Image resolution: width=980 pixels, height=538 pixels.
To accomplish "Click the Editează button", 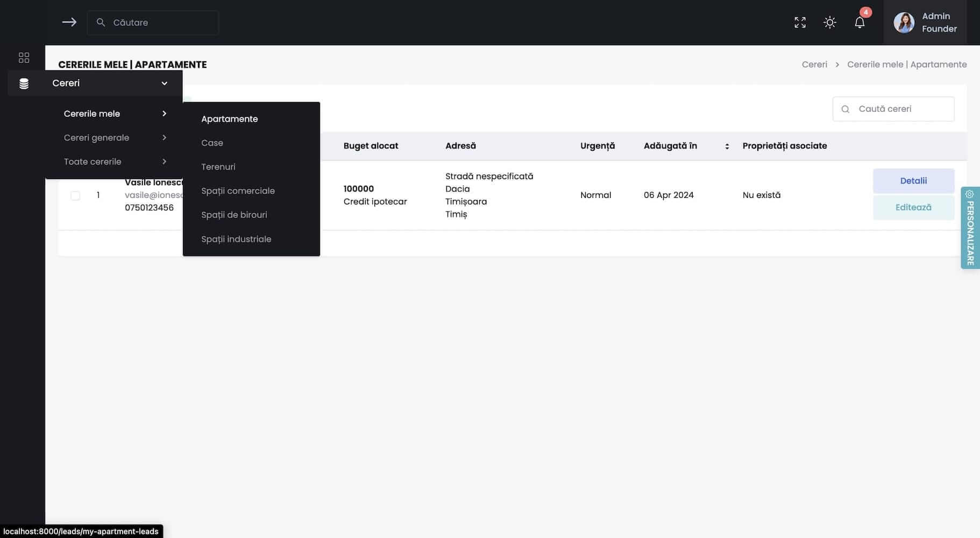I will tap(913, 207).
